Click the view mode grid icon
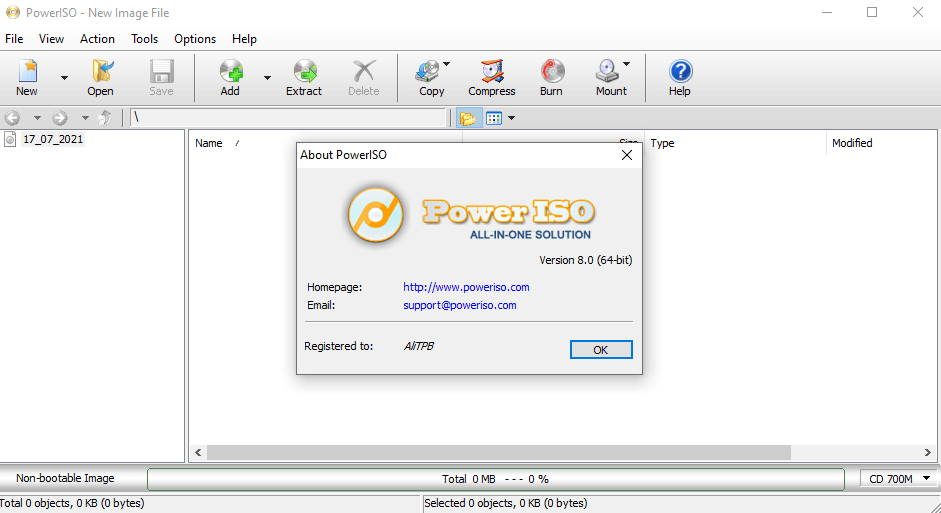Image resolution: width=941 pixels, height=513 pixels. tap(494, 118)
